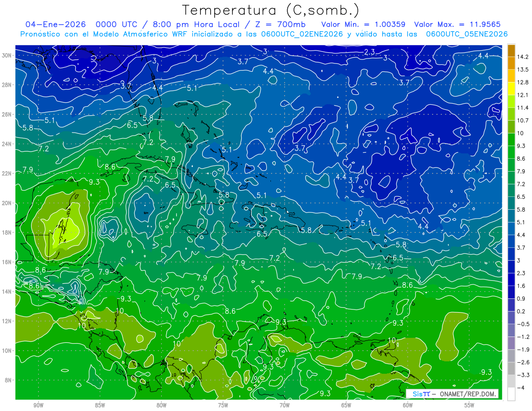Click the "13.5" color scale label
The image size is (532, 411).
(523, 70)
